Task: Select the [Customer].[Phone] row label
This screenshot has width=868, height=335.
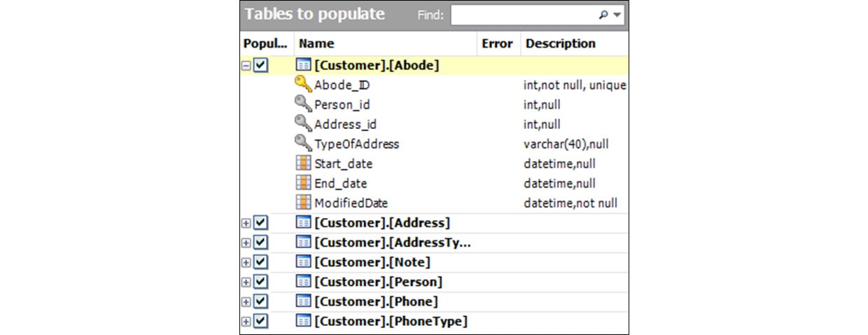Action: coord(377,301)
